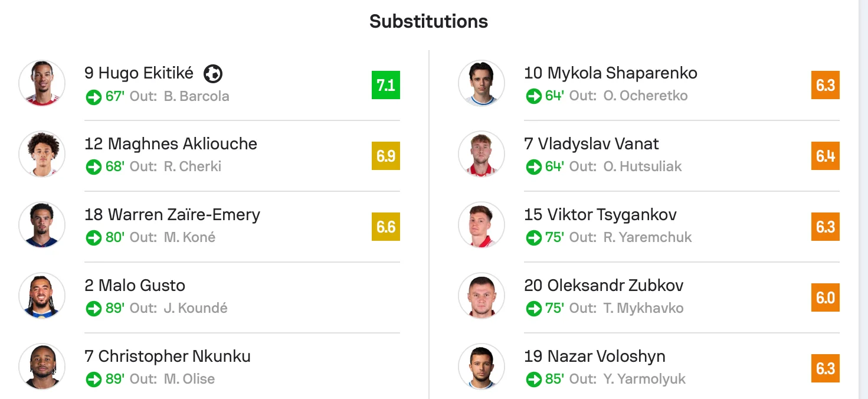Open the Mykola Shaparenko player link

(611, 73)
